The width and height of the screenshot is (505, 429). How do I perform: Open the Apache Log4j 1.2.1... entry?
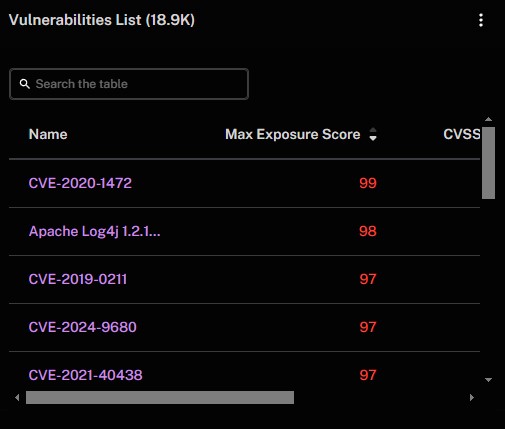tap(94, 231)
